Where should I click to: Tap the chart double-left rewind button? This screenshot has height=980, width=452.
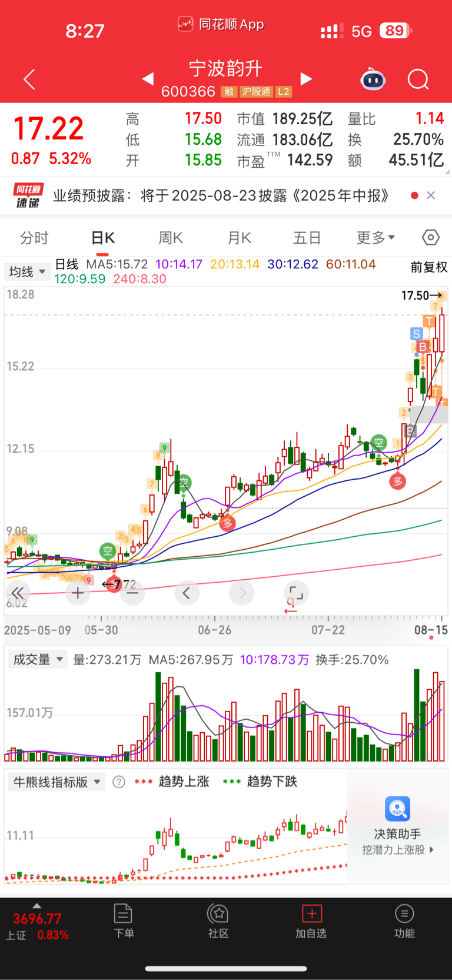pyautogui.click(x=18, y=593)
